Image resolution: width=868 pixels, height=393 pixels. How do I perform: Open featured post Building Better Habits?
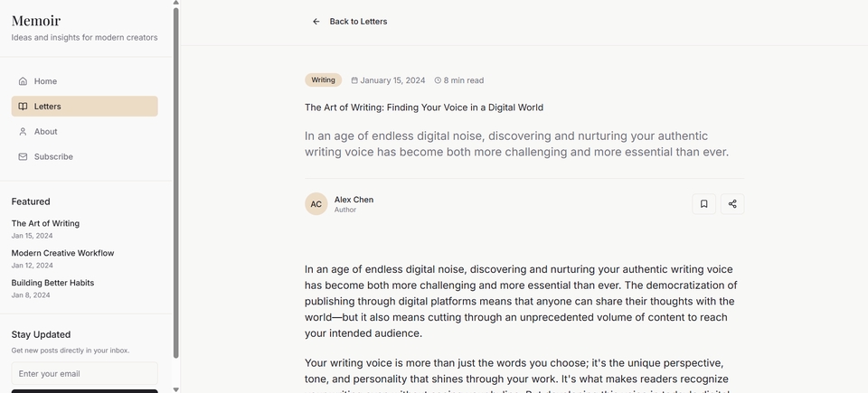tap(52, 283)
